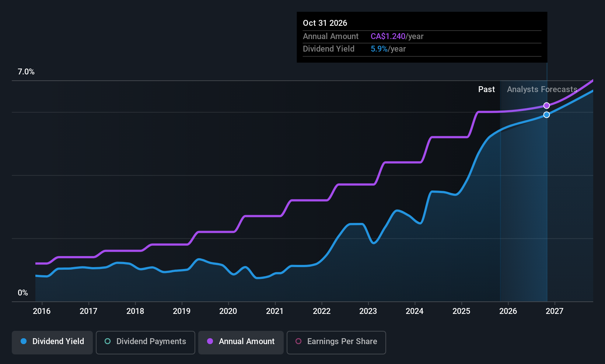Click the pink ring beside Earnings Per Share
Image resolution: width=605 pixels, height=364 pixels.
[x=298, y=341]
